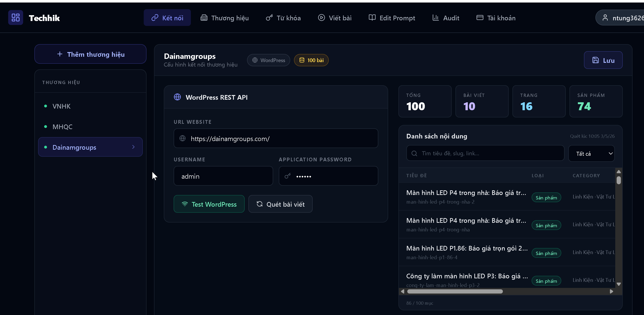
Task: Open the Kết nối tab
Action: pyautogui.click(x=167, y=18)
